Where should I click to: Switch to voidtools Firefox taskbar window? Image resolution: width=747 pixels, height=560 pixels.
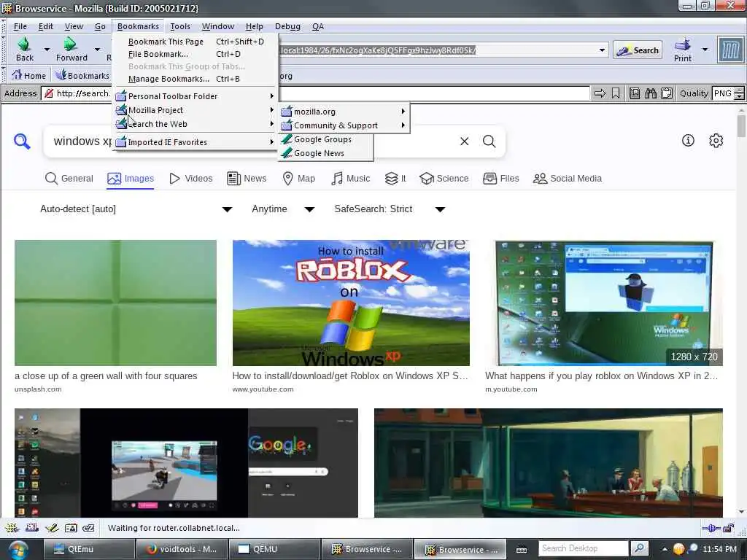click(x=182, y=550)
